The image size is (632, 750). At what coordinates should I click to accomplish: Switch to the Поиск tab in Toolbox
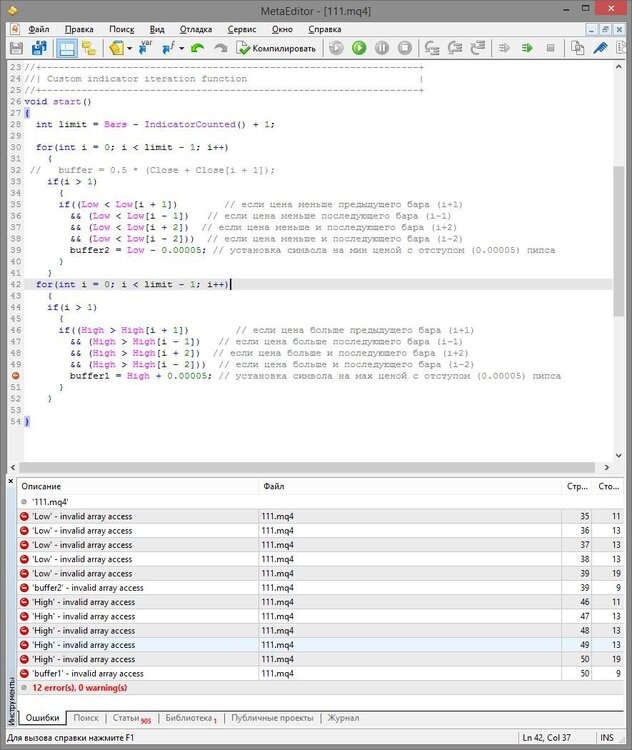point(86,718)
